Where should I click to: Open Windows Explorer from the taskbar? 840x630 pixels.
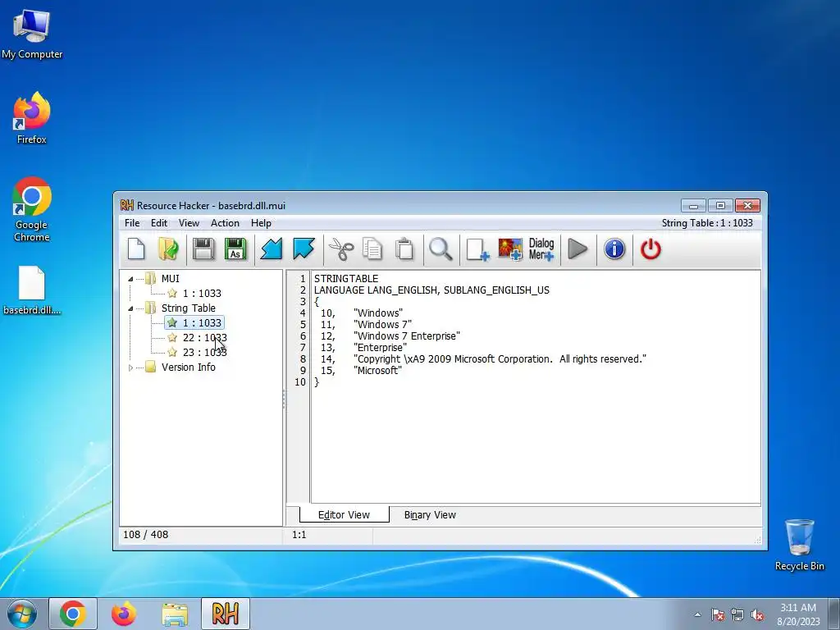[175, 614]
